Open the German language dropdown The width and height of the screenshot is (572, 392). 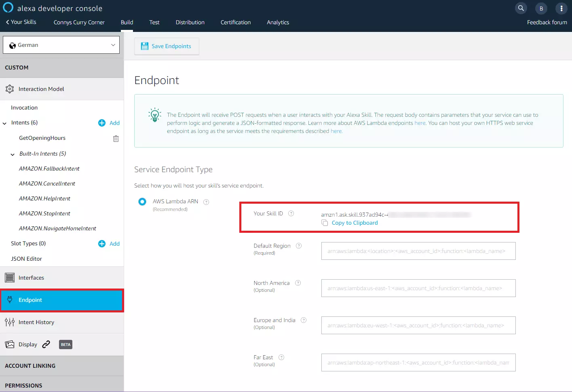tap(61, 45)
